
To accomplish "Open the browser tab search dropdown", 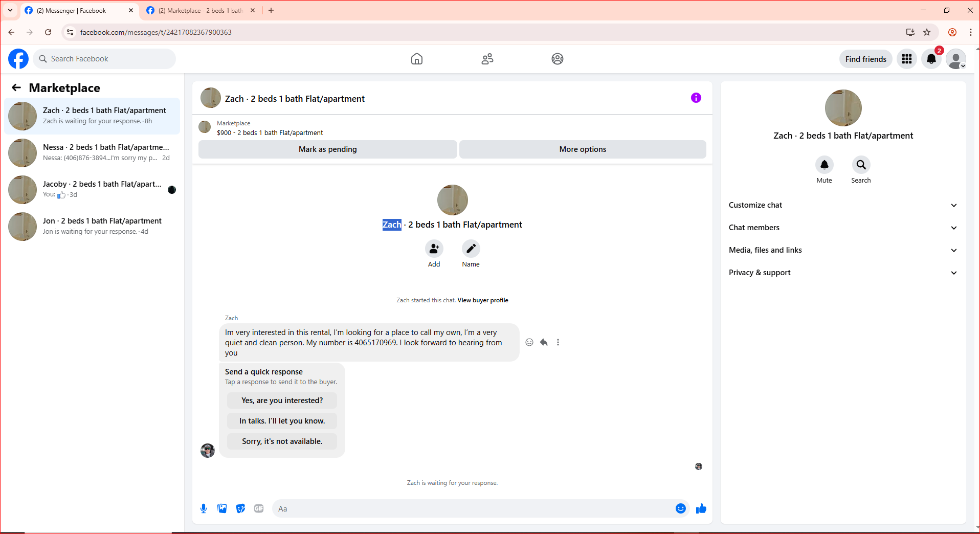I will point(10,10).
